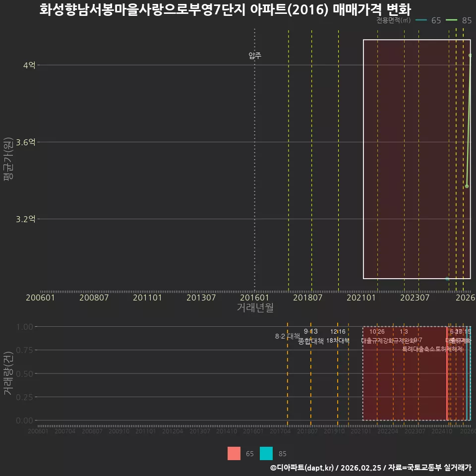Viewport: 476px width, 476px height.
Task: Click the 201910 label on lower axis
Action: tap(334, 431)
